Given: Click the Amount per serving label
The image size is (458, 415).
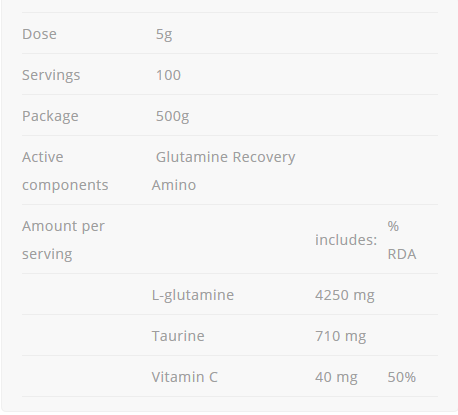Looking at the screenshot, I should tap(63, 240).
